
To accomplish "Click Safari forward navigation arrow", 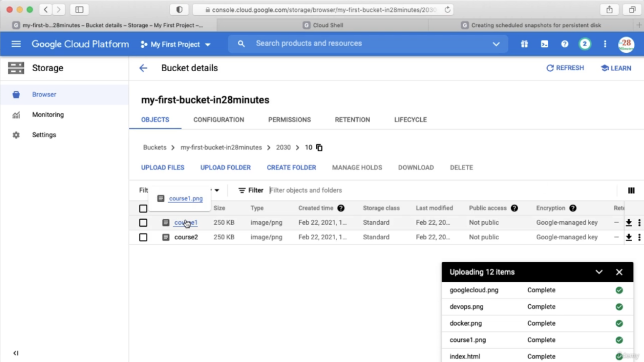I will pyautogui.click(x=58, y=9).
